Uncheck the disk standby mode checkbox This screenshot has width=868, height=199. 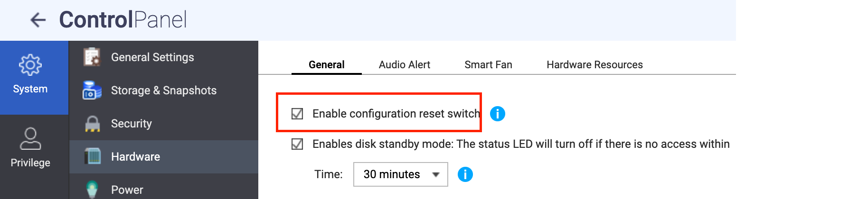pyautogui.click(x=297, y=144)
